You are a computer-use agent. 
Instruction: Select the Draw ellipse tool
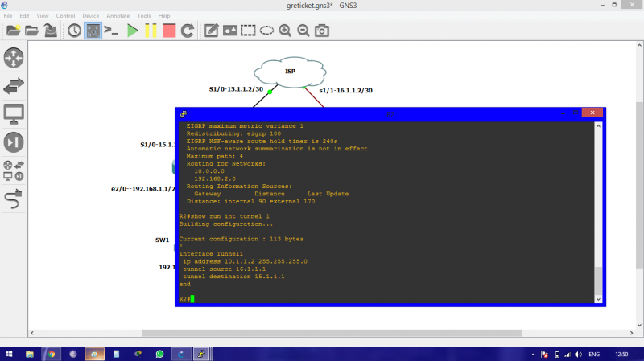(266, 31)
